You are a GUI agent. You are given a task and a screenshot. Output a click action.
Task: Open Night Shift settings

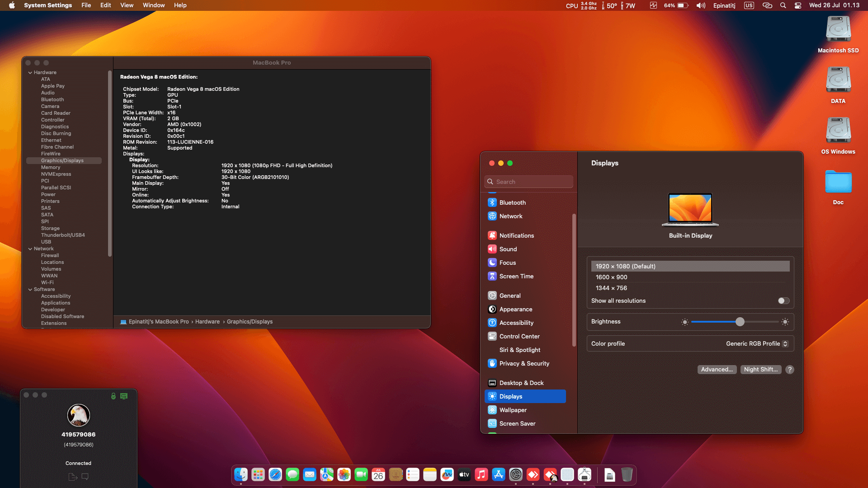pos(761,369)
